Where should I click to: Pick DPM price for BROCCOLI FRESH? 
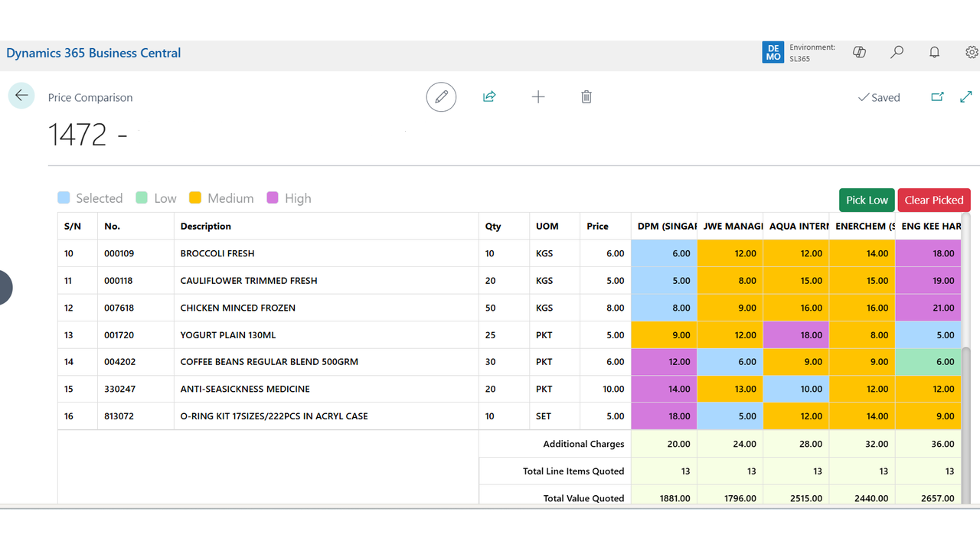pyautogui.click(x=664, y=253)
